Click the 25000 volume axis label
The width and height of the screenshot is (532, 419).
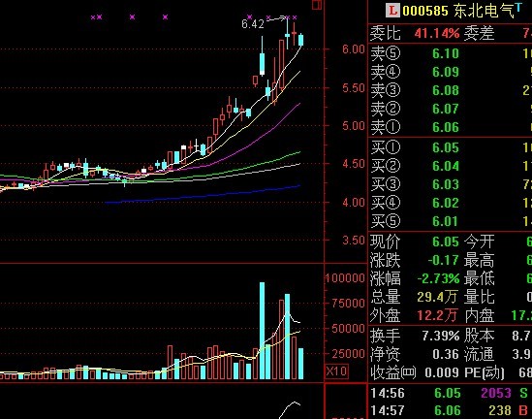click(x=348, y=354)
